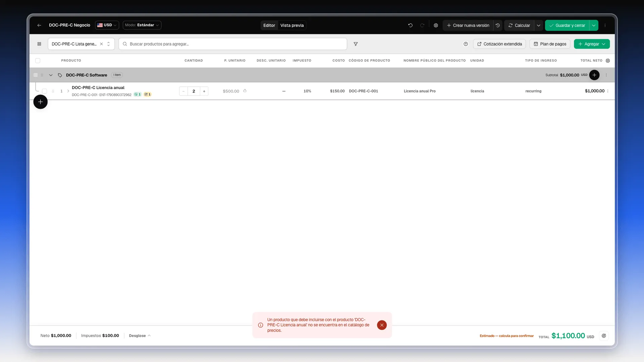
Task: Decrease quantity with minus button
Action: (x=183, y=91)
